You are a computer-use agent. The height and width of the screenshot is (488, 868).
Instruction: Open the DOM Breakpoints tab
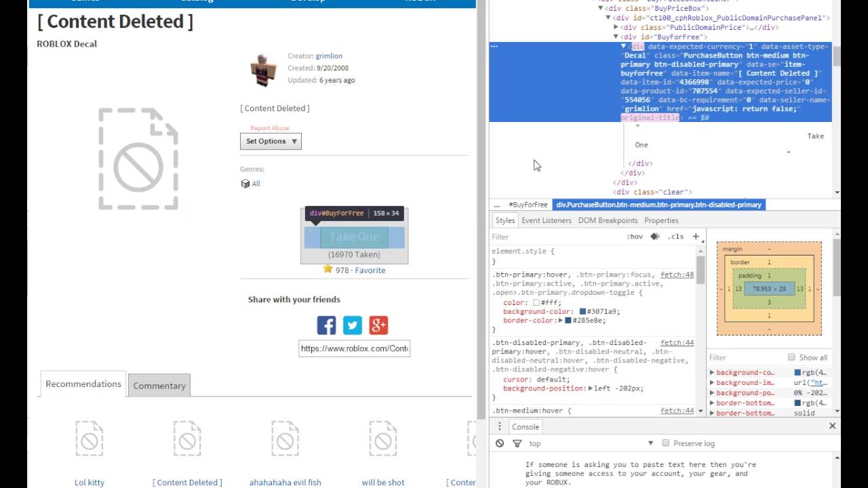coord(608,220)
